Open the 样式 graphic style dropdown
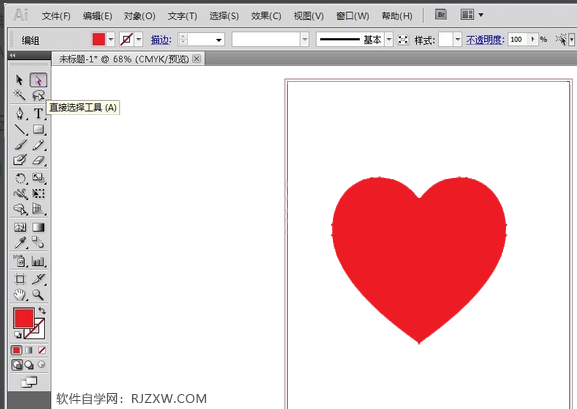Screen dimensions: 577x409 point(458,39)
